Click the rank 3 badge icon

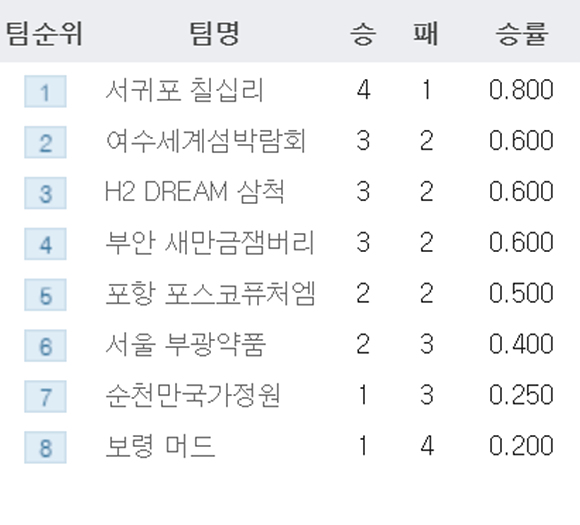click(45, 193)
